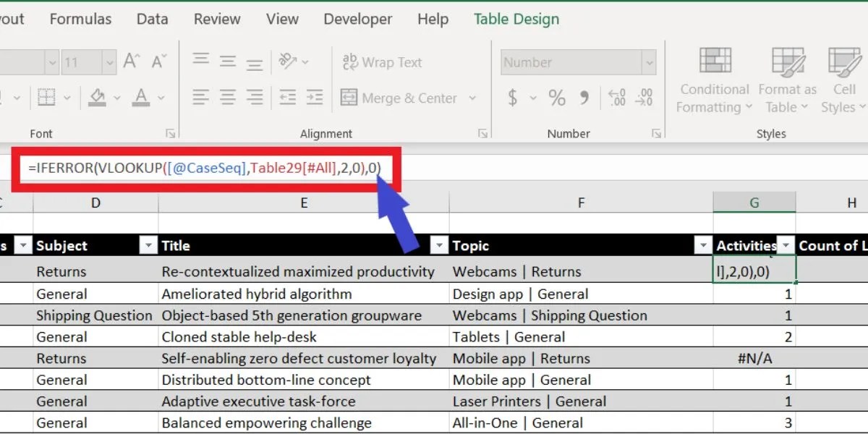
Task: Open the borders dropdown arrow
Action: (65, 98)
